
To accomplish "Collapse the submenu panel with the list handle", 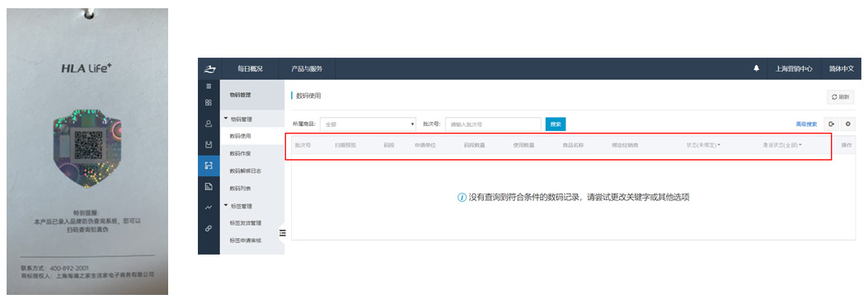I will (282, 233).
